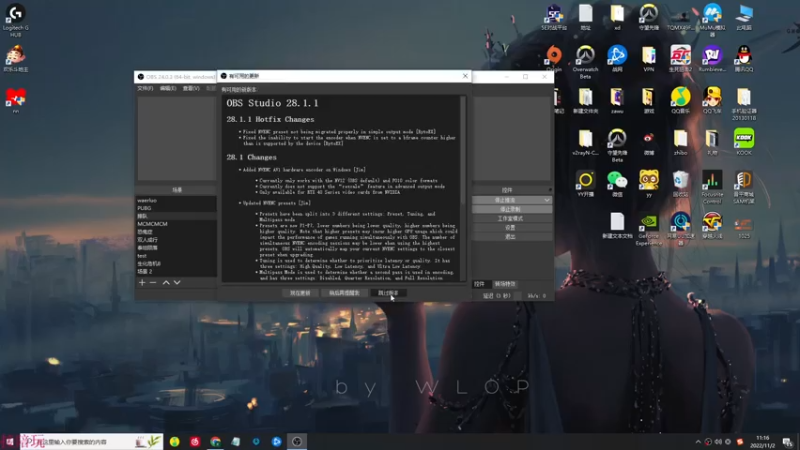Screen dimensions: 800x450
Task: Click the Remind Me Later button
Action: [344, 293]
